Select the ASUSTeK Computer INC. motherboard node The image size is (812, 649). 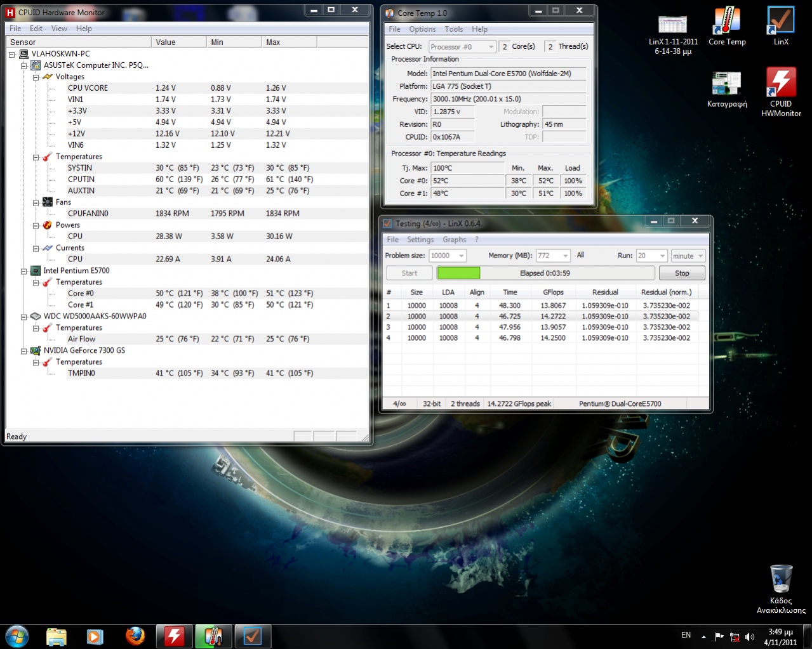click(95, 65)
